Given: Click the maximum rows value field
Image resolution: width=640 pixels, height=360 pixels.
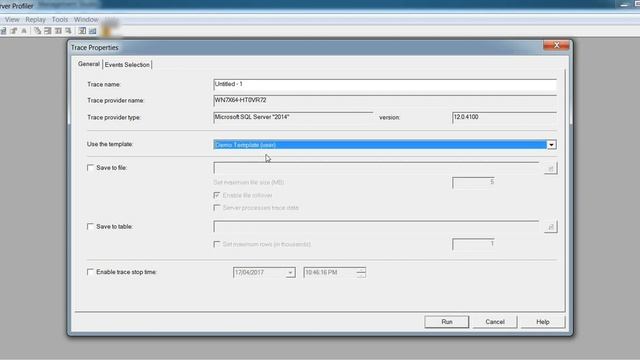Looking at the screenshot, I should pos(473,244).
